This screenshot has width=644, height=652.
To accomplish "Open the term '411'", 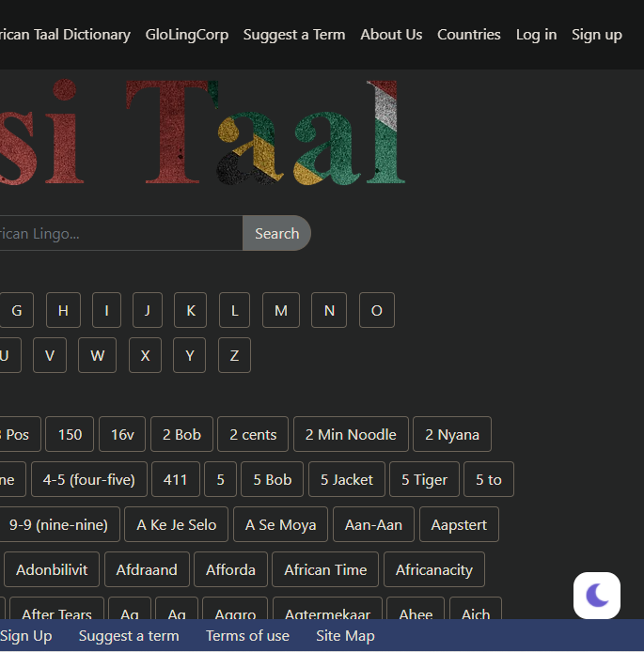I will (176, 479).
